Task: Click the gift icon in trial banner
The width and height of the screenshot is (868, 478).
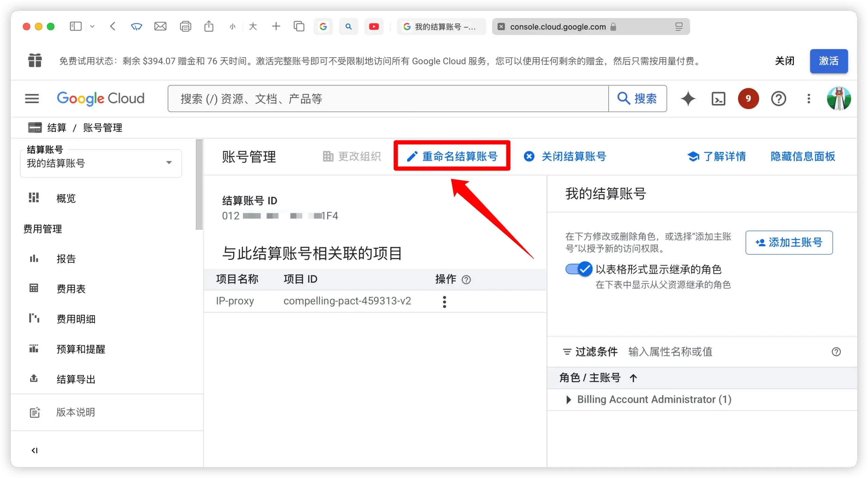Action: (35, 61)
